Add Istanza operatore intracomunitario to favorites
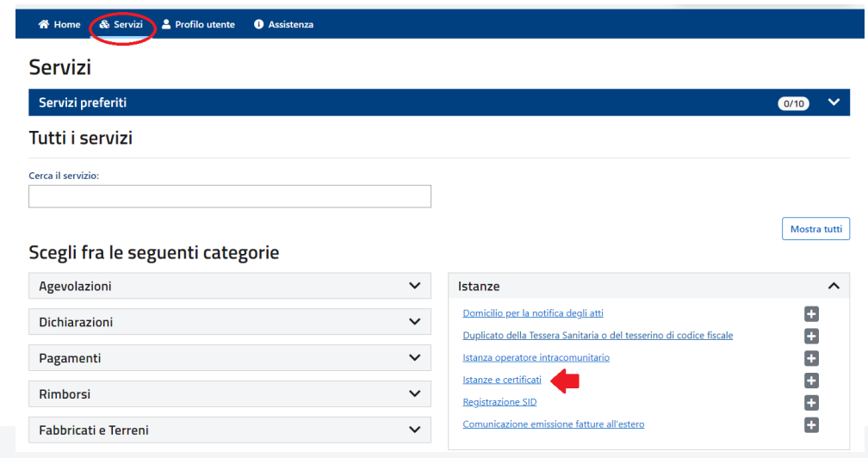 (x=811, y=358)
